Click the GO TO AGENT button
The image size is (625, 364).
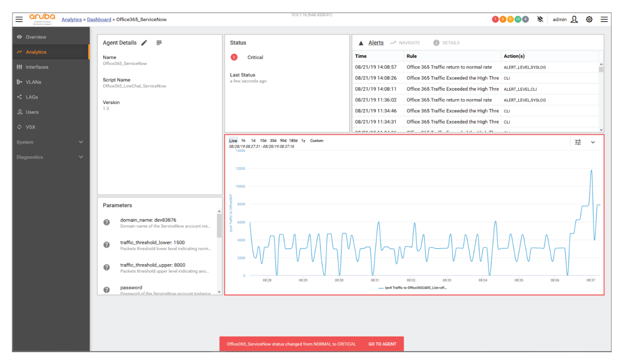click(x=382, y=344)
